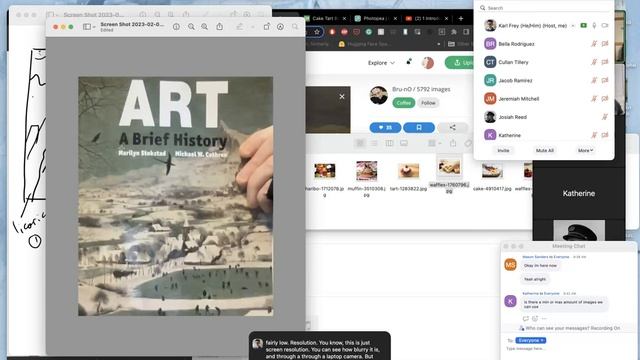Screen dimensions: 640x360
Task: Reply to Katherine's chat message
Action: [526, 318]
